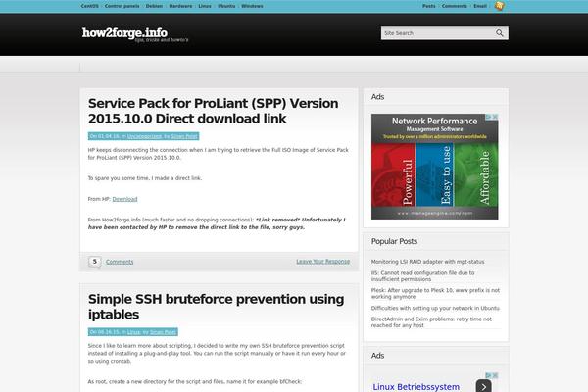Open the Hardware category
The image size is (588, 392).
180,6
